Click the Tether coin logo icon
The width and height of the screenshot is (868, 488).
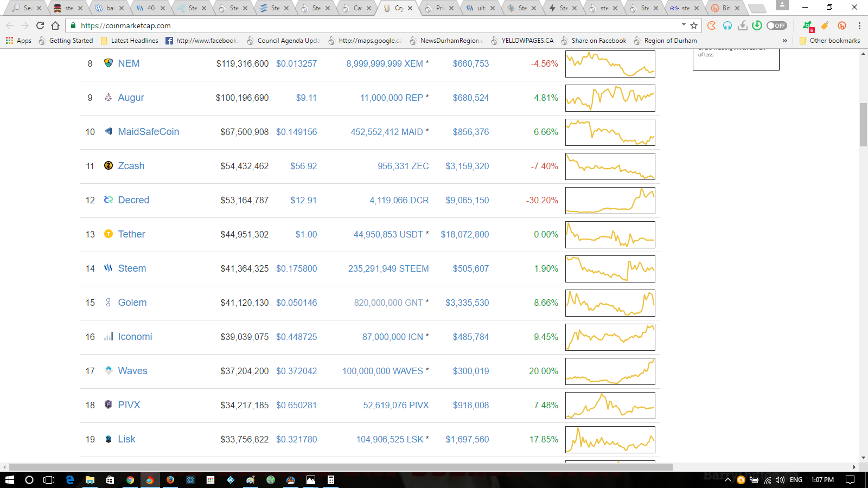coord(108,234)
